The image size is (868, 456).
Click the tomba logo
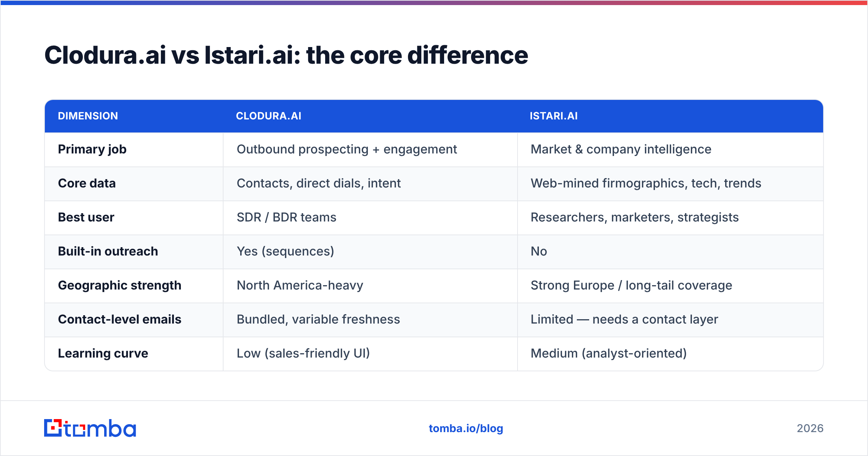pos(90,428)
